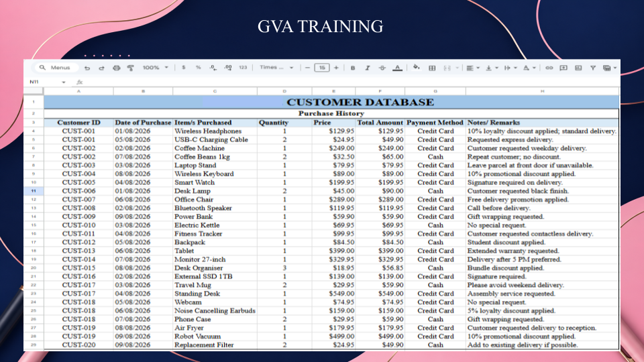Open the Merge cells dropdown arrow

tap(457, 68)
